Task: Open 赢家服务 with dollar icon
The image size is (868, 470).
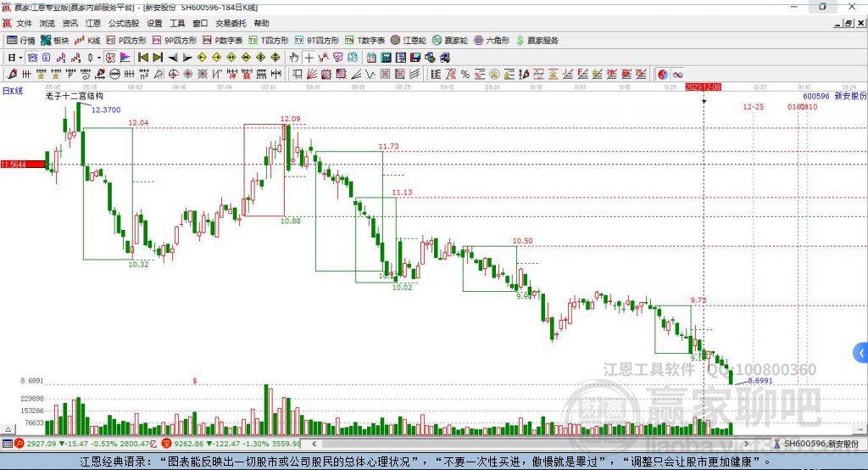Action: point(537,41)
